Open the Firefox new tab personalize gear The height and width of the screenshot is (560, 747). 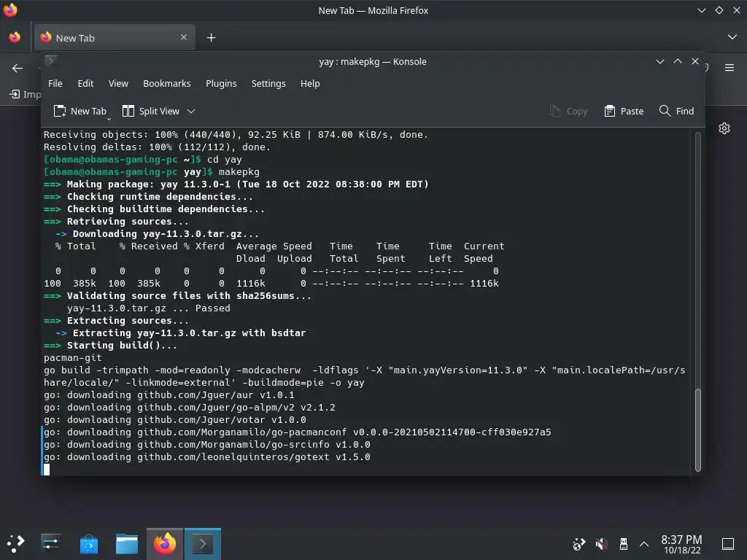click(x=724, y=128)
